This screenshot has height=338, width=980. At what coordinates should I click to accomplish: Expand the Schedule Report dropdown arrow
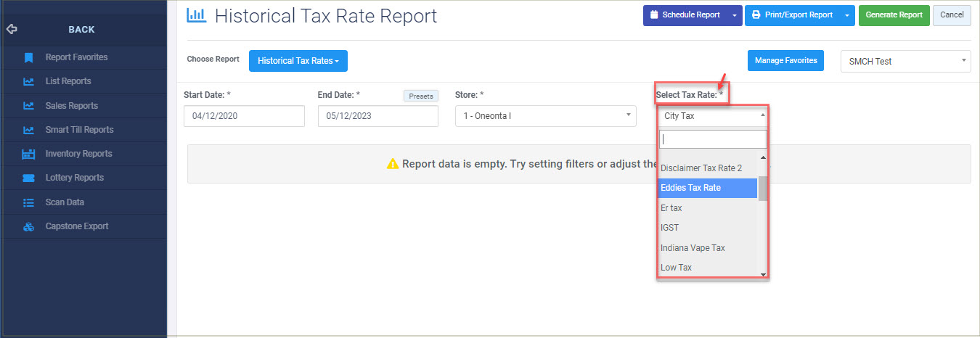(735, 15)
